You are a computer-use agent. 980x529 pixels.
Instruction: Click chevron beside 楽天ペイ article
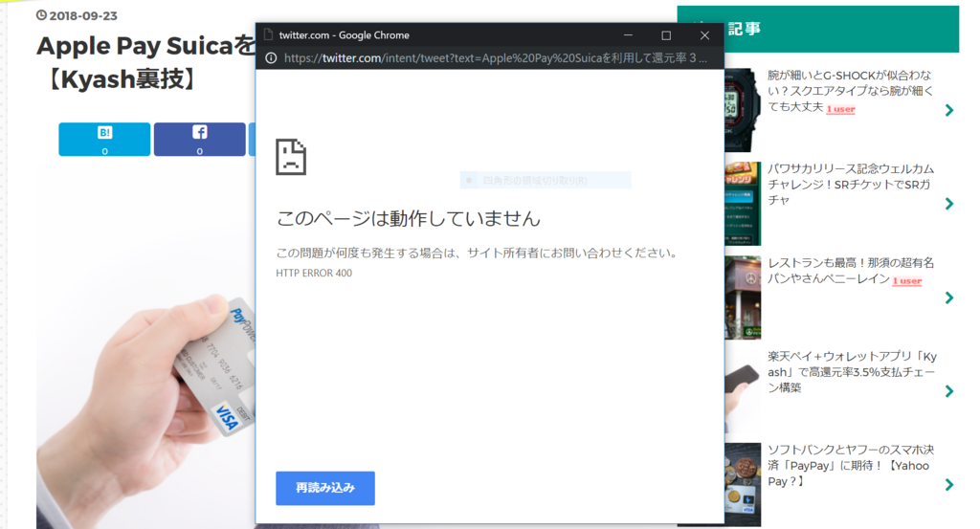pos(949,391)
